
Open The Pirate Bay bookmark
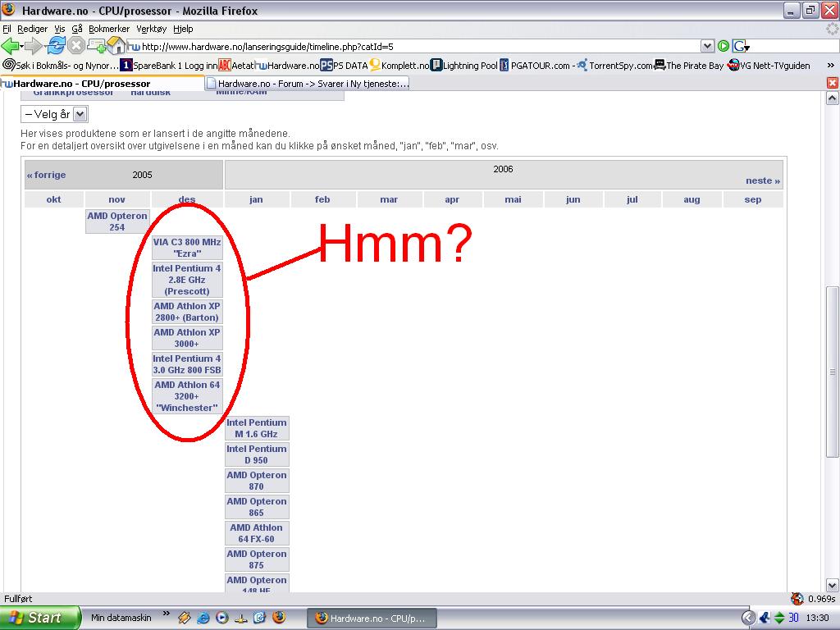tap(689, 66)
